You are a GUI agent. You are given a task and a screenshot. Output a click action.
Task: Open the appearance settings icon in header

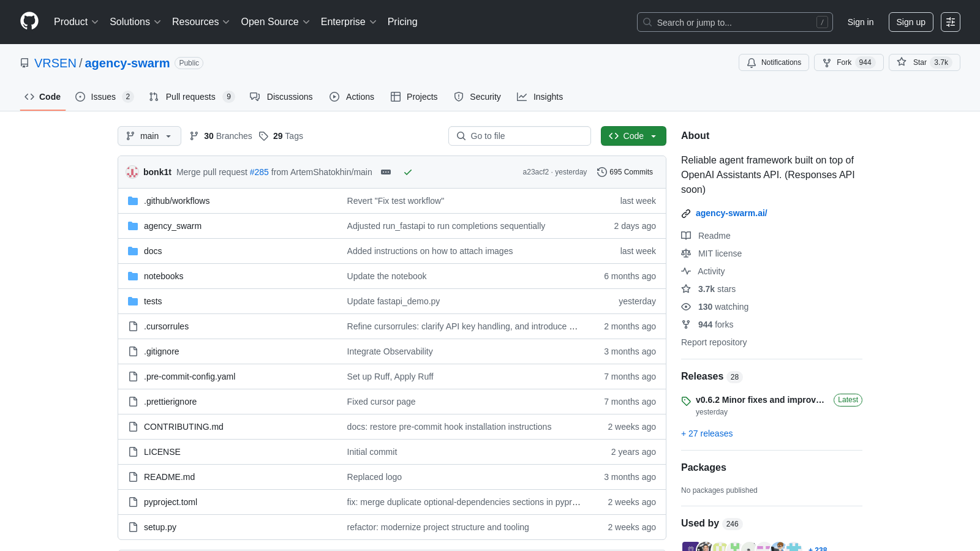(x=951, y=22)
